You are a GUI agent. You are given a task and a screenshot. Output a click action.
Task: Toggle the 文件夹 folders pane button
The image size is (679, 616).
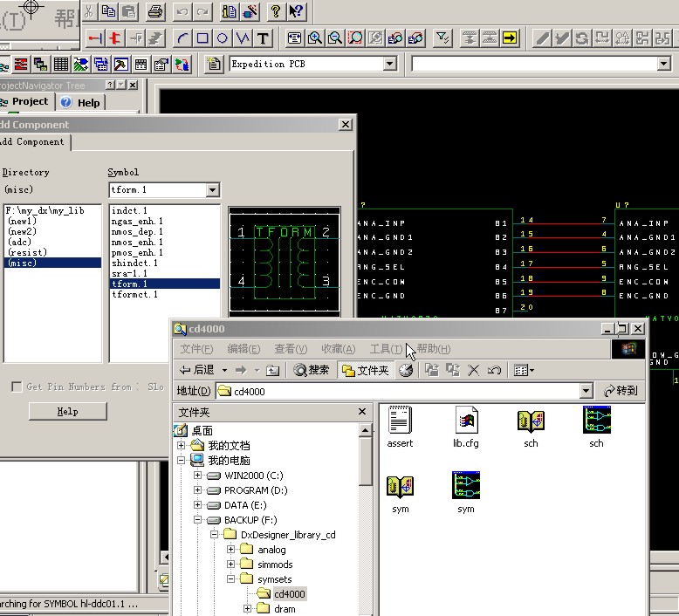pyautogui.click(x=365, y=370)
